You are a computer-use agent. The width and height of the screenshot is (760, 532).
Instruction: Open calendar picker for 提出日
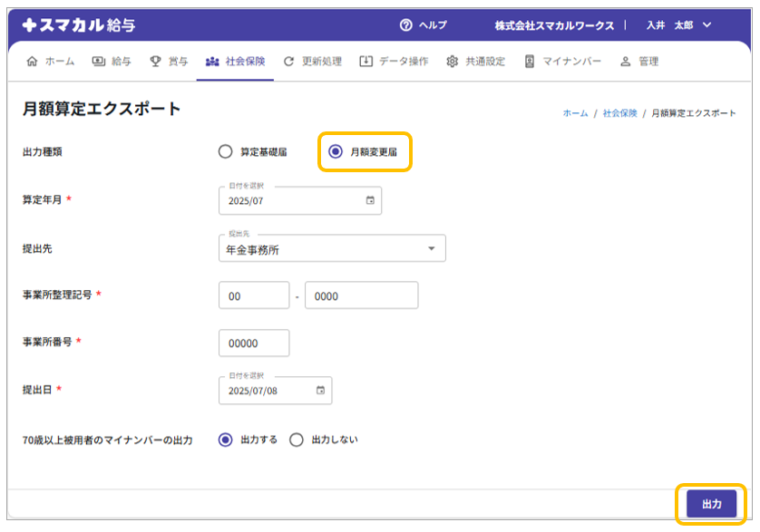(320, 391)
